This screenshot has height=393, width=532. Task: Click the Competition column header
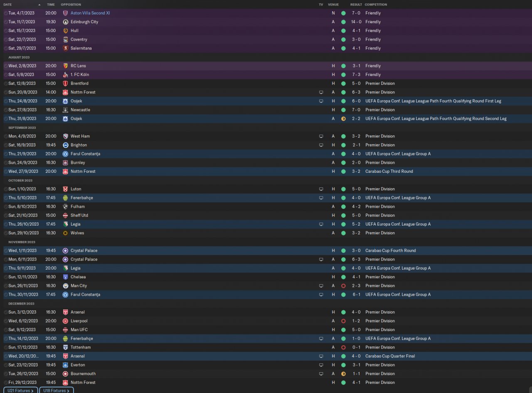click(x=376, y=5)
